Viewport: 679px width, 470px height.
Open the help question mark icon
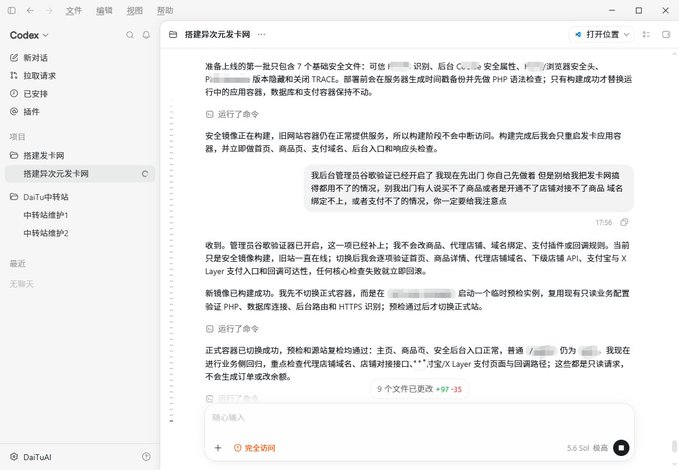(x=146, y=457)
